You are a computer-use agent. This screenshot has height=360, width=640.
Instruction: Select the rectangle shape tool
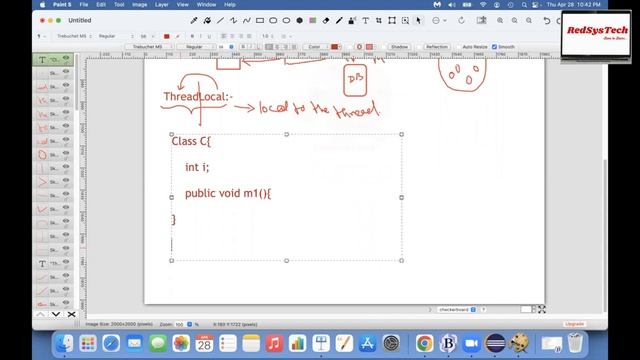[260, 20]
